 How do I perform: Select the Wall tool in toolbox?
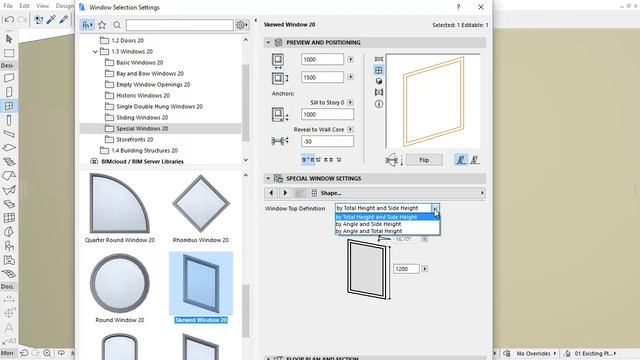(x=9, y=78)
